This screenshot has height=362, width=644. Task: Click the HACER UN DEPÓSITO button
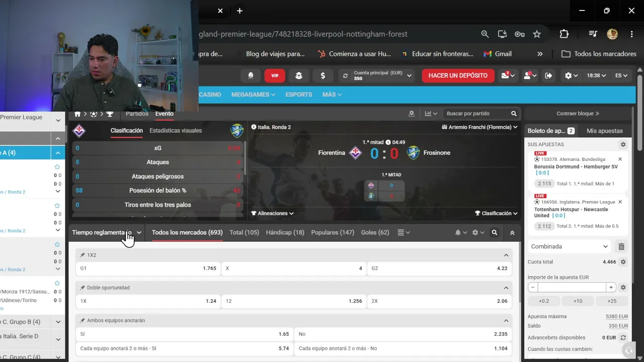pos(458,75)
